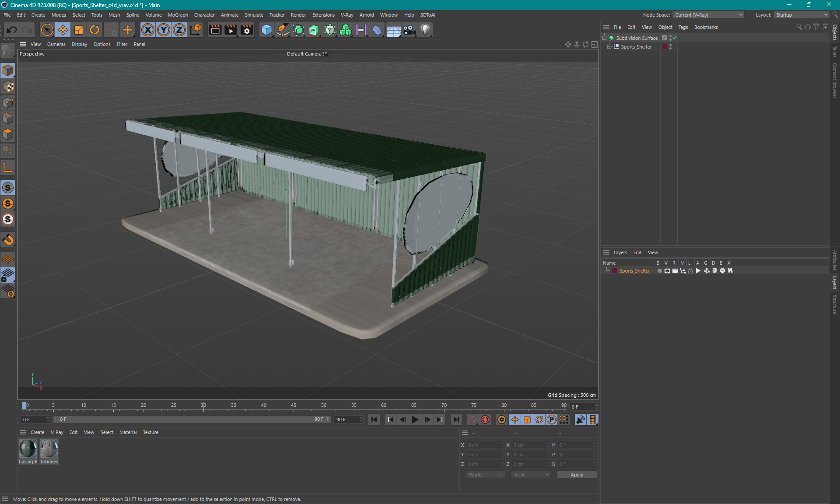The height and width of the screenshot is (504, 840).
Task: Open Layout Startup dropdown
Action: [802, 15]
